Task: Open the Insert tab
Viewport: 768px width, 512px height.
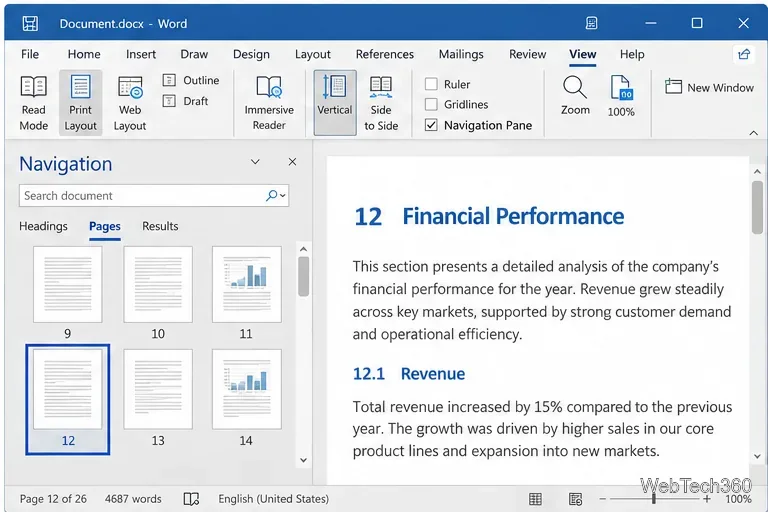Action: click(x=141, y=54)
